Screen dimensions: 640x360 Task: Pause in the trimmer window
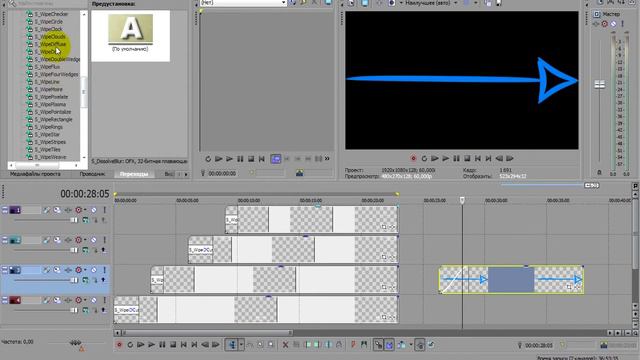pos(240,159)
